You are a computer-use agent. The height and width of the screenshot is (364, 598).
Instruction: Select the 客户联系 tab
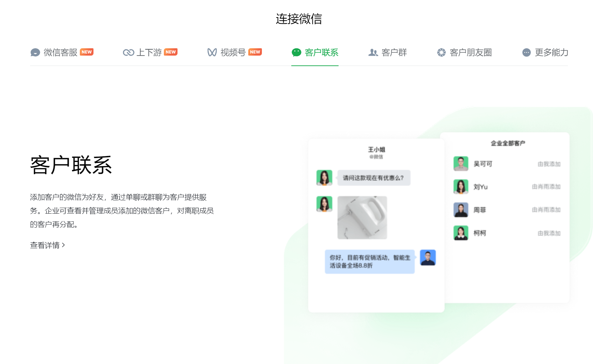[315, 52]
